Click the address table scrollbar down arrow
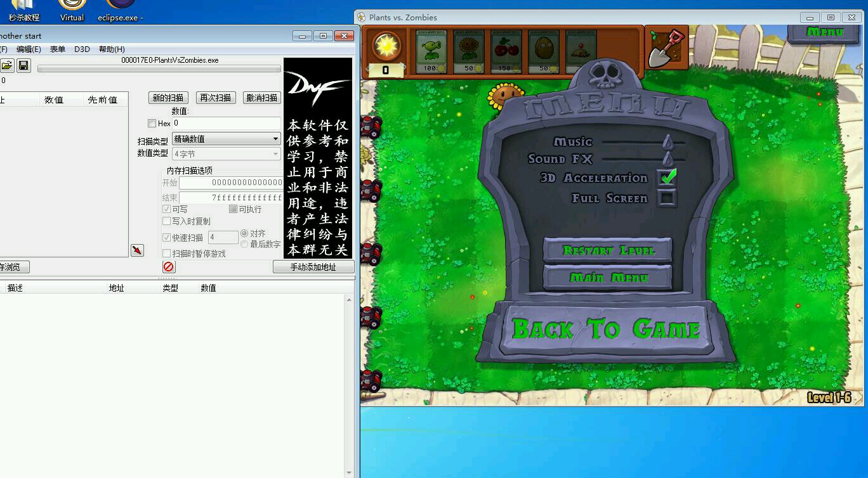 pos(349,473)
